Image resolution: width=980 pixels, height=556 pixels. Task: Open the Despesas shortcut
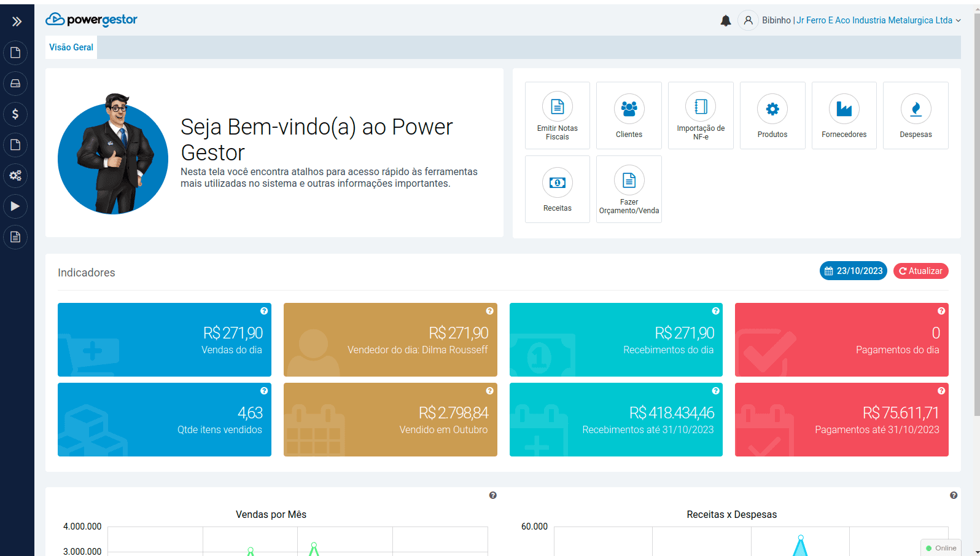pos(916,116)
